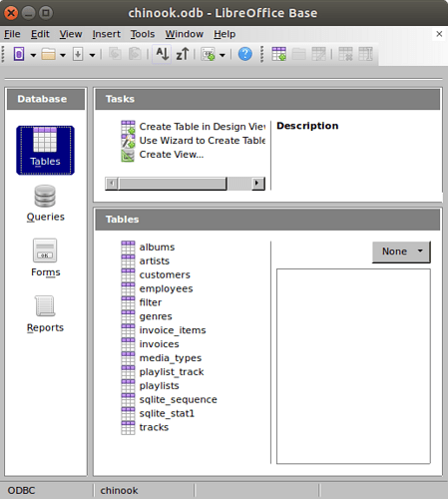
Task: Select the invoice_items table
Action: click(x=173, y=330)
